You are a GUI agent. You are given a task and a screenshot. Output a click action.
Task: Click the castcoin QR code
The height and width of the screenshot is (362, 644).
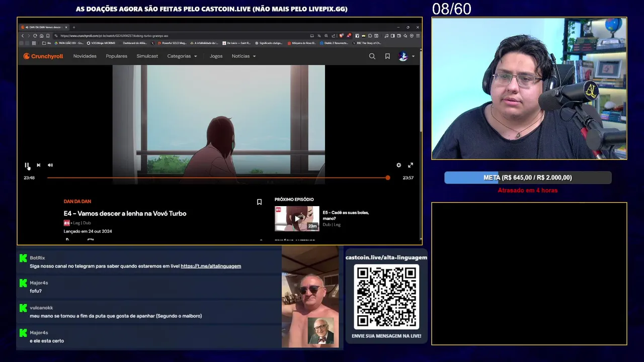[x=386, y=297]
